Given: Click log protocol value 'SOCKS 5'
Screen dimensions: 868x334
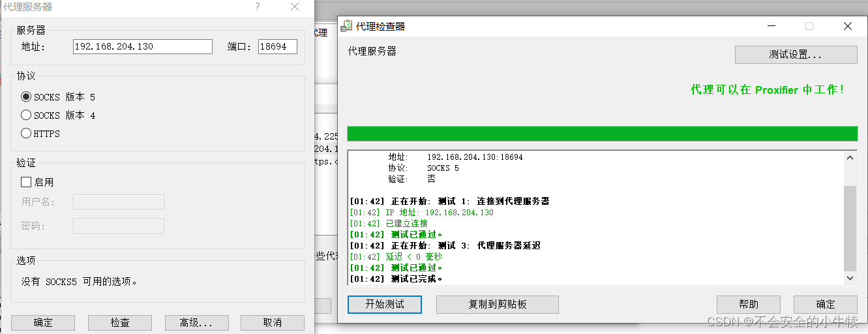Looking at the screenshot, I should (443, 168).
